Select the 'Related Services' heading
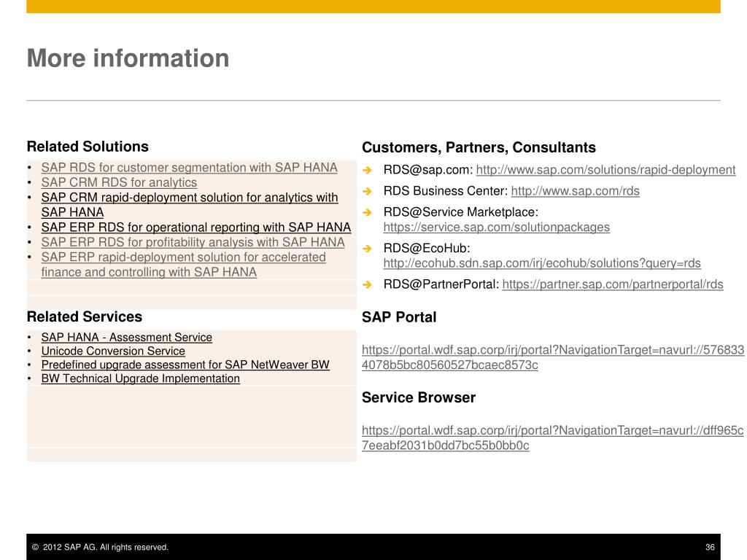 [x=85, y=316]
